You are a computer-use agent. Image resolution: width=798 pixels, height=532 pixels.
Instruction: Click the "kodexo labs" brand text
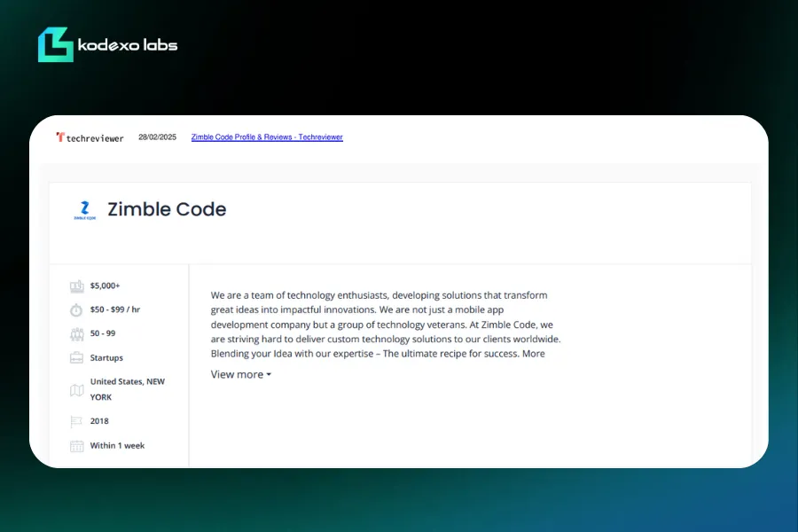[128, 45]
